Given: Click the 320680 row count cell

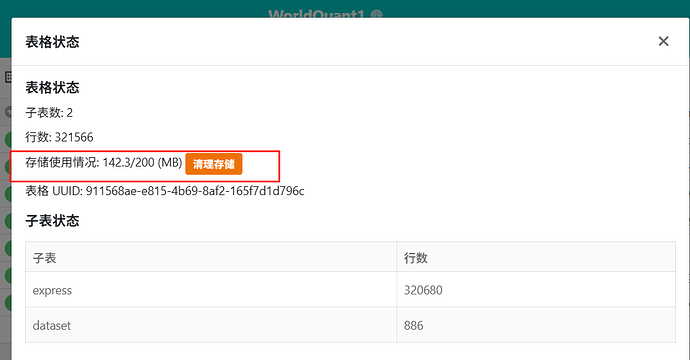Looking at the screenshot, I should 423,290.
